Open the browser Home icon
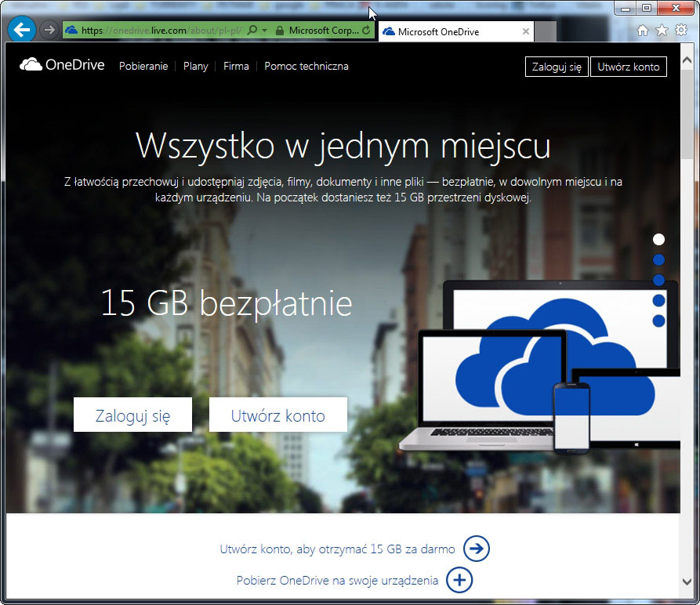Image resolution: width=700 pixels, height=605 pixels. (x=643, y=31)
